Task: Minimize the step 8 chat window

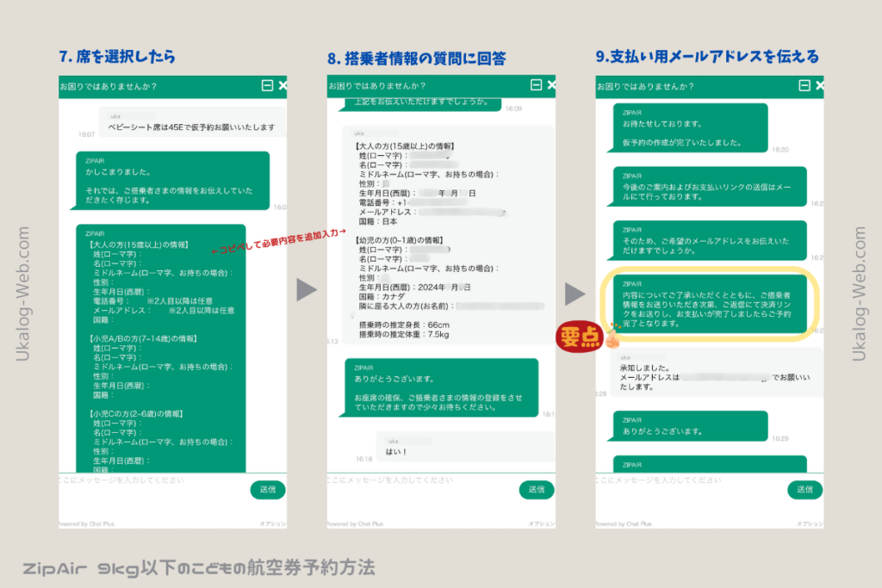Action: (x=536, y=85)
